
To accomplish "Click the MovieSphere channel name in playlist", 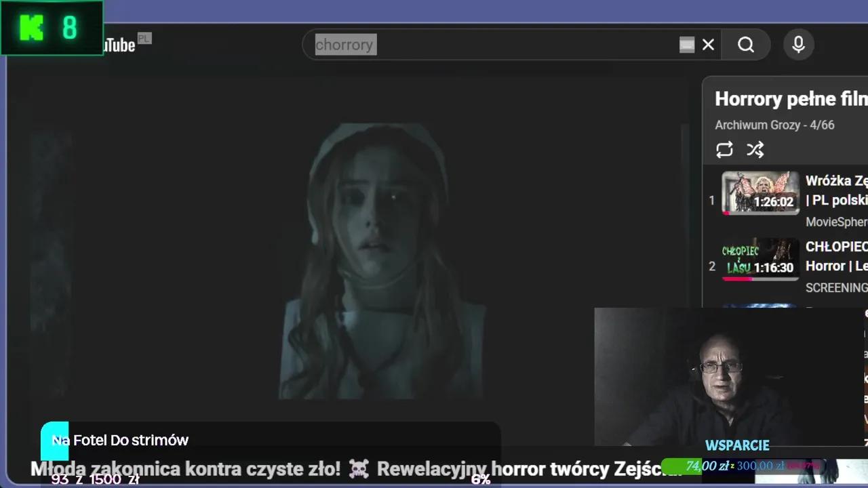I will point(837,222).
